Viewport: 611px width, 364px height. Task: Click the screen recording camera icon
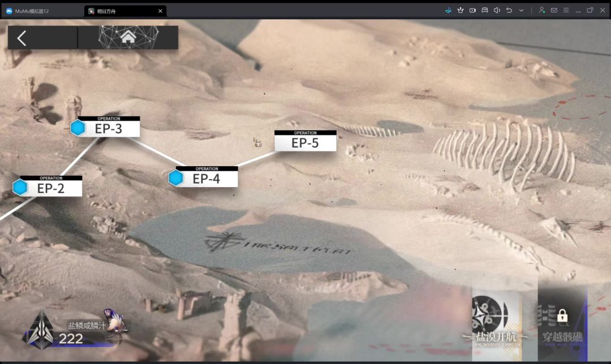(472, 11)
